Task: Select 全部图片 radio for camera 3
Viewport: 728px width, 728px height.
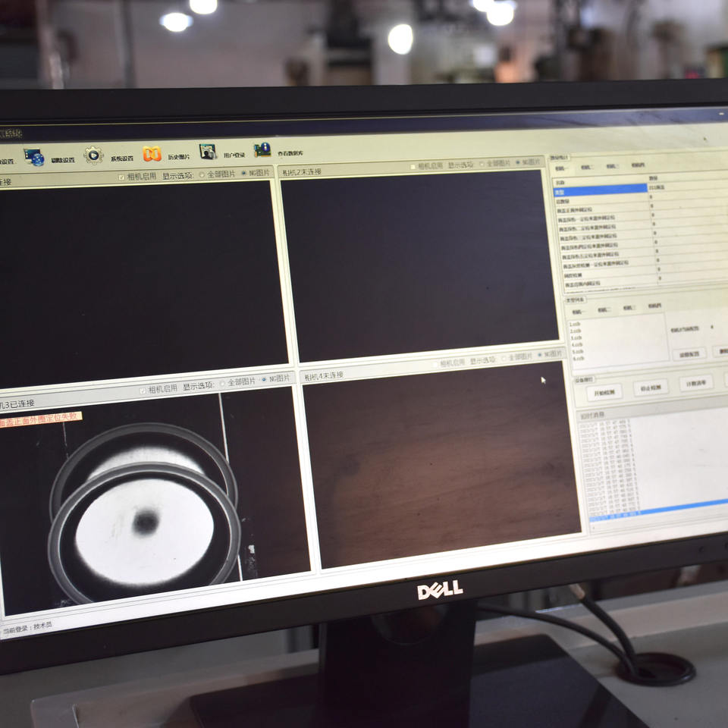Action: coord(222,384)
